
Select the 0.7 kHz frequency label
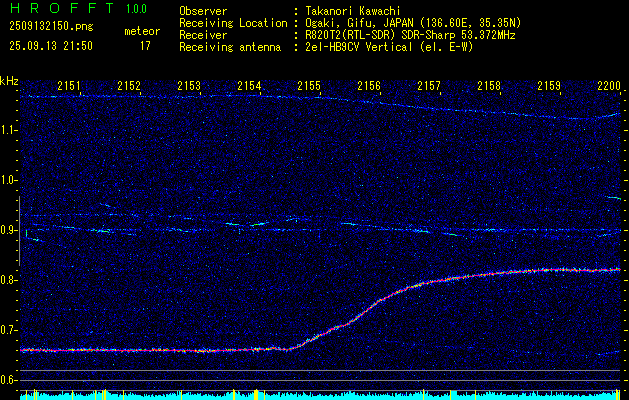[9, 330]
